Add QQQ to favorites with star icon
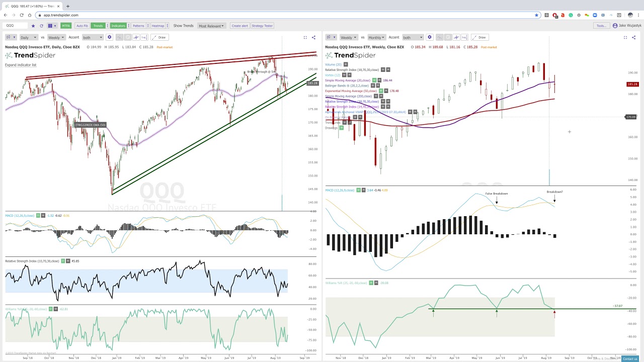The height and width of the screenshot is (362, 644). 33,26
